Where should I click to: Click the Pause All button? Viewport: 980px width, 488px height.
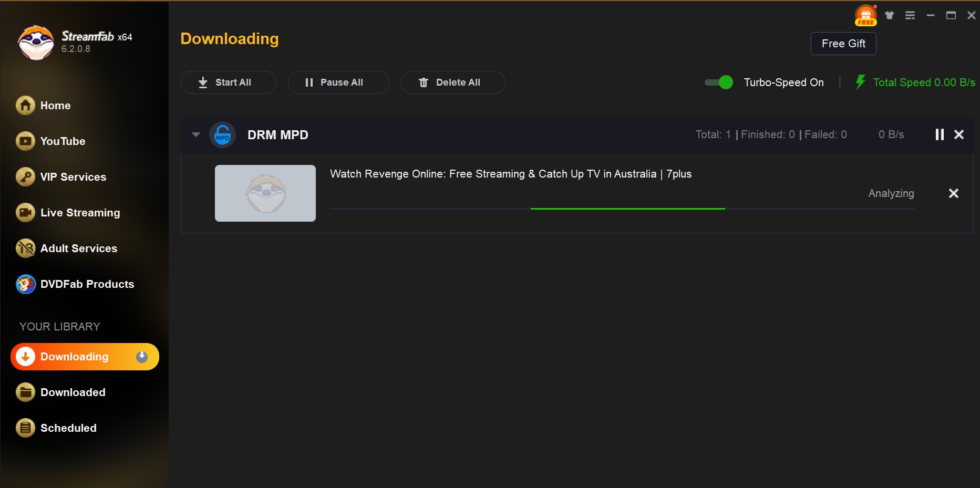pos(338,82)
